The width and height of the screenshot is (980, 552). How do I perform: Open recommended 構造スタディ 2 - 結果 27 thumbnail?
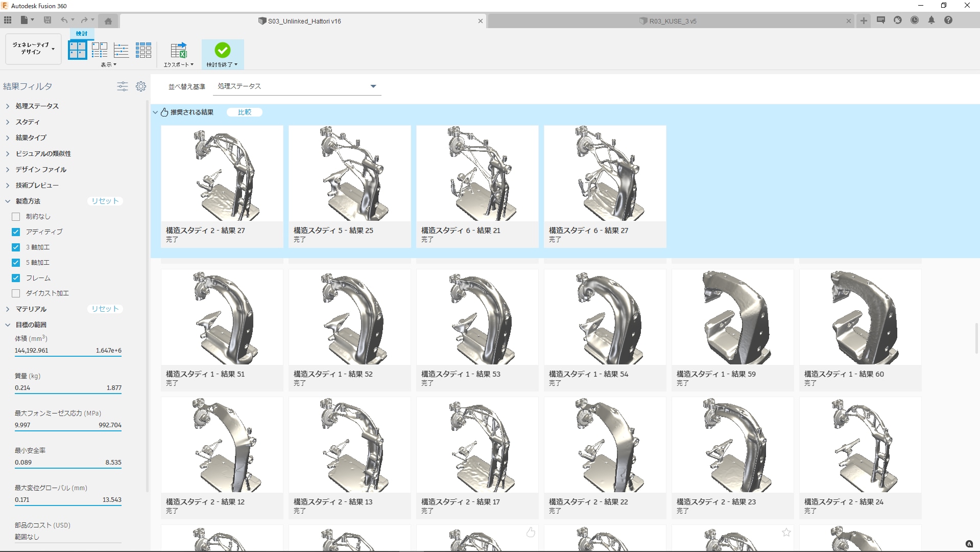coord(222,174)
